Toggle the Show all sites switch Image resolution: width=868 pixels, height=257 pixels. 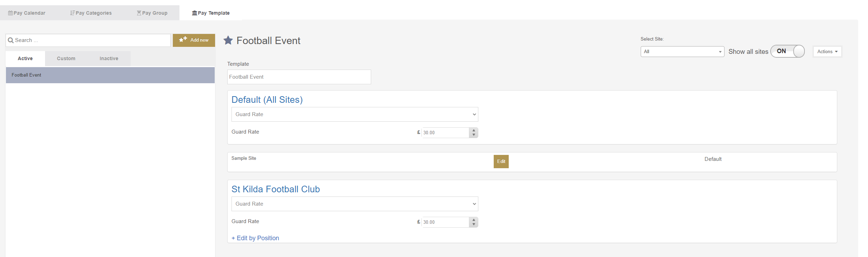click(787, 51)
